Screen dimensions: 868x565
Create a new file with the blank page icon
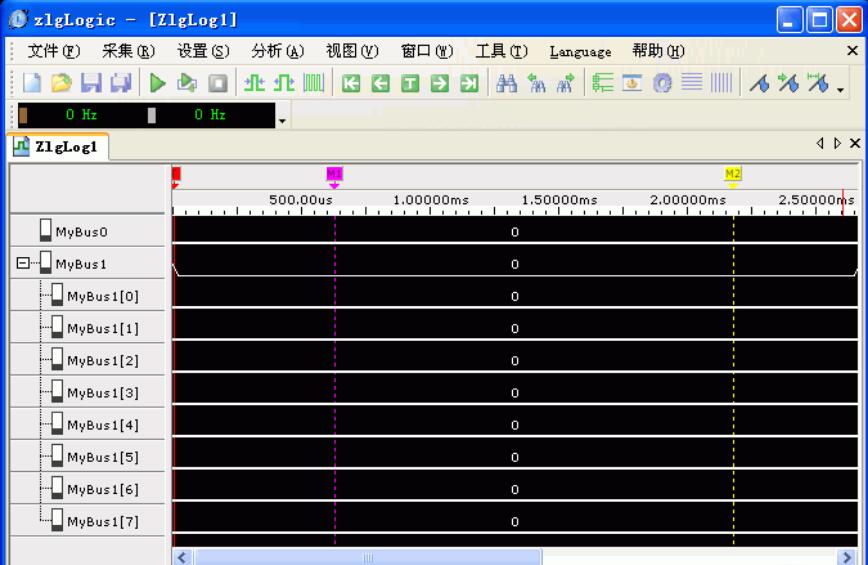pyautogui.click(x=32, y=83)
